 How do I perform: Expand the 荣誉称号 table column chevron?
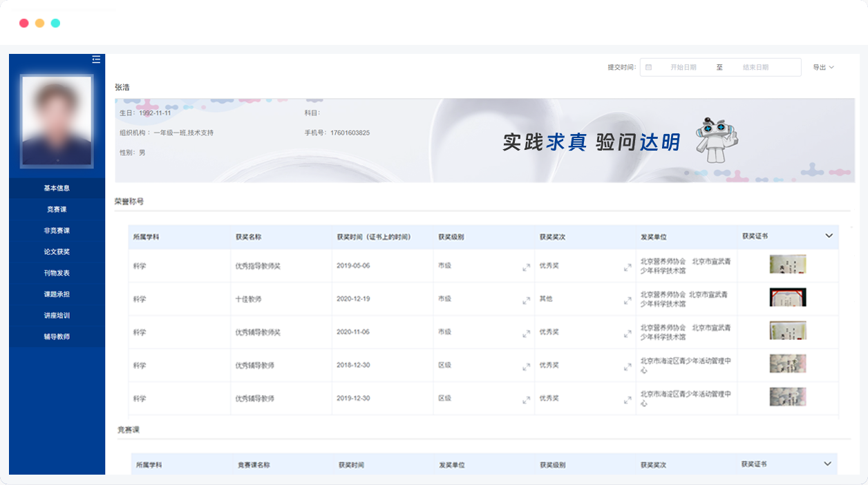tap(829, 236)
